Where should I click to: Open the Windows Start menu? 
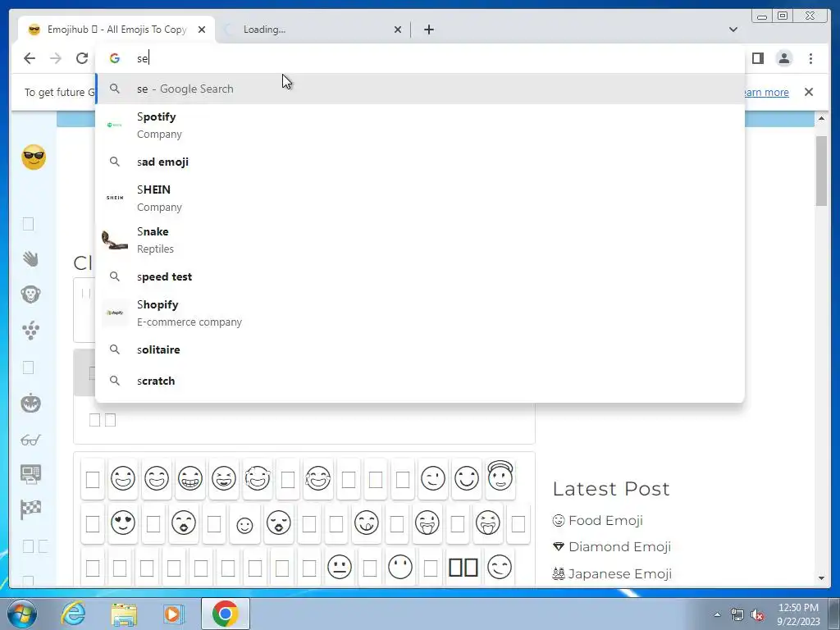pyautogui.click(x=22, y=614)
